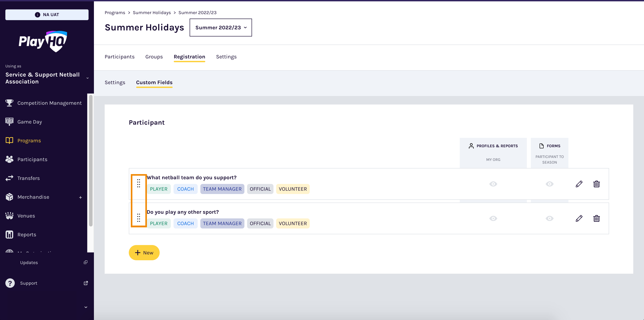Click edit pencil for netball team question
644x320 pixels.
point(579,184)
